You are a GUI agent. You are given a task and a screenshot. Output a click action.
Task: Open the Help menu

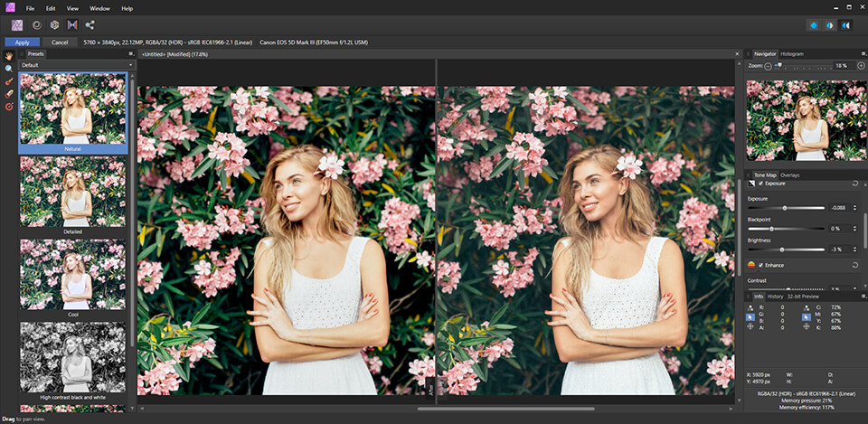tap(127, 8)
